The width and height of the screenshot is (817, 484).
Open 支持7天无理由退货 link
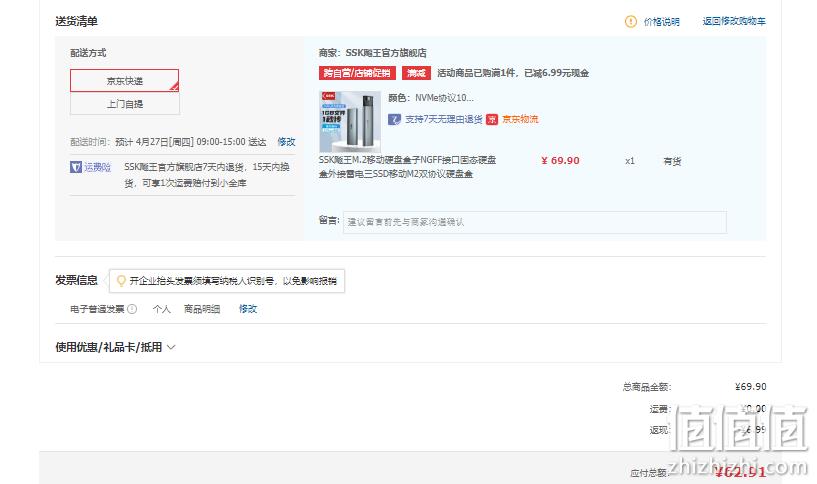pos(443,119)
